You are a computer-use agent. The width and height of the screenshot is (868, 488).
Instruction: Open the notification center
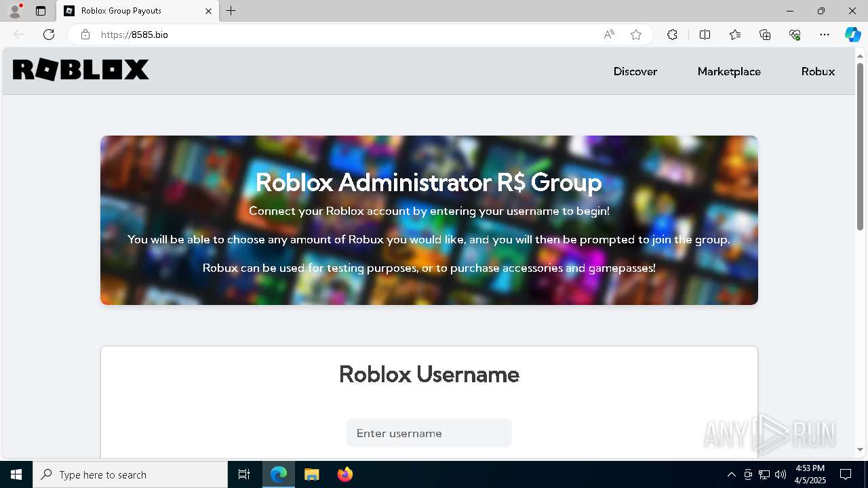click(x=846, y=474)
